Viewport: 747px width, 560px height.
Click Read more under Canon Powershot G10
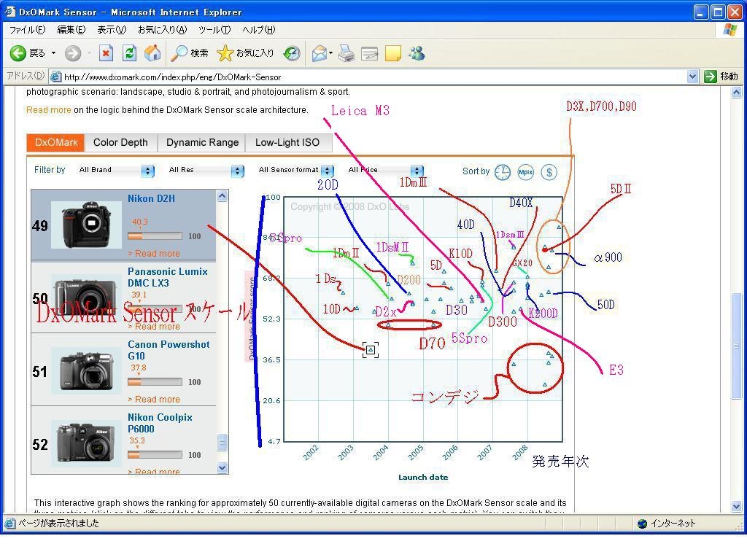point(154,399)
